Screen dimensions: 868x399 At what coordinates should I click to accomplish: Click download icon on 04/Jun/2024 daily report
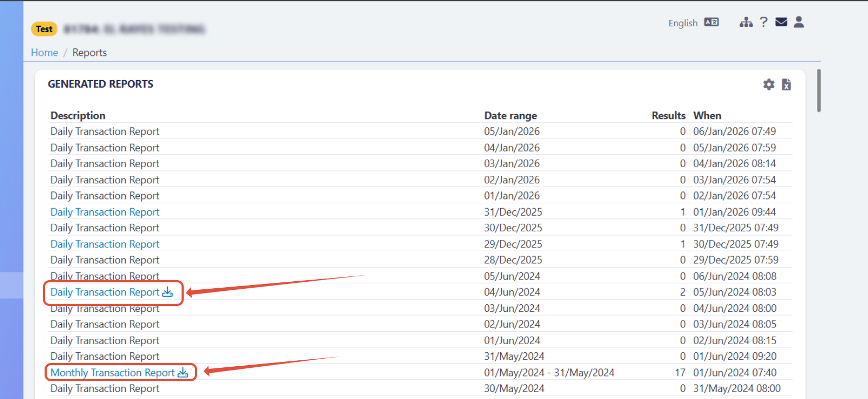coord(168,292)
